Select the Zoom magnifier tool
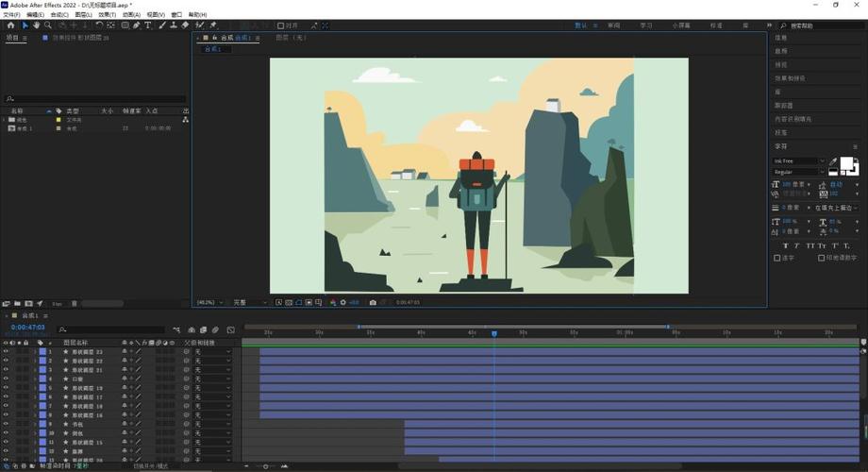 (x=48, y=25)
